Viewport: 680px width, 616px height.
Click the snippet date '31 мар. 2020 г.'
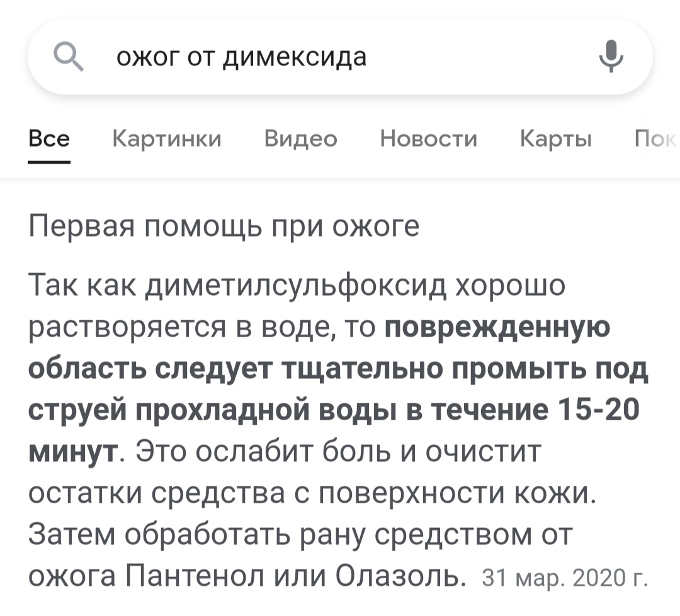coord(564,577)
